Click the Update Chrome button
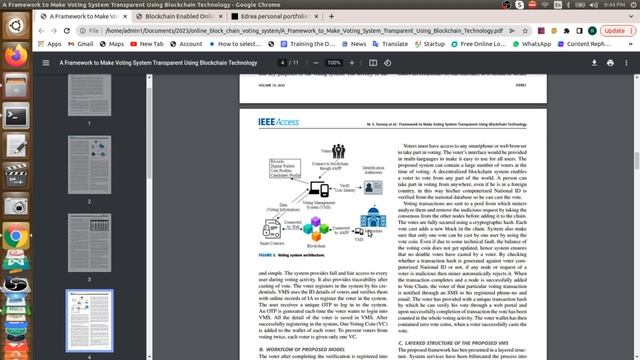640x360 pixels. (618, 31)
